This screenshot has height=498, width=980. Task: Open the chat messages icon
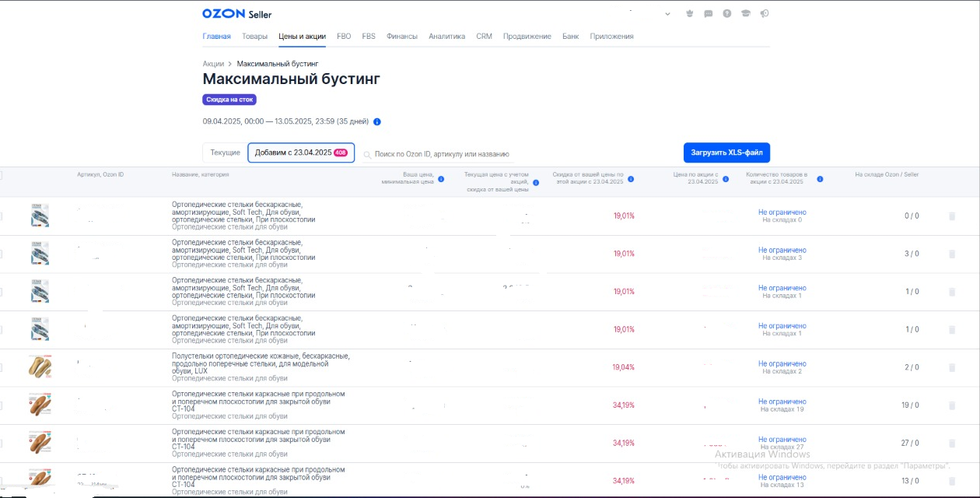(708, 13)
